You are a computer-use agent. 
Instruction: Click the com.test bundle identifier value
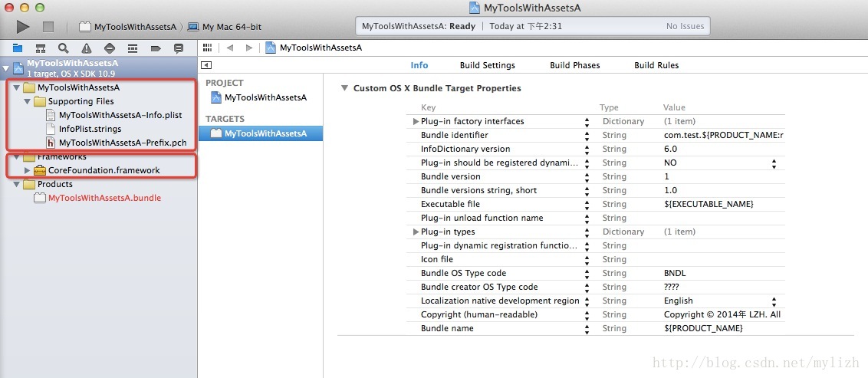click(x=724, y=135)
